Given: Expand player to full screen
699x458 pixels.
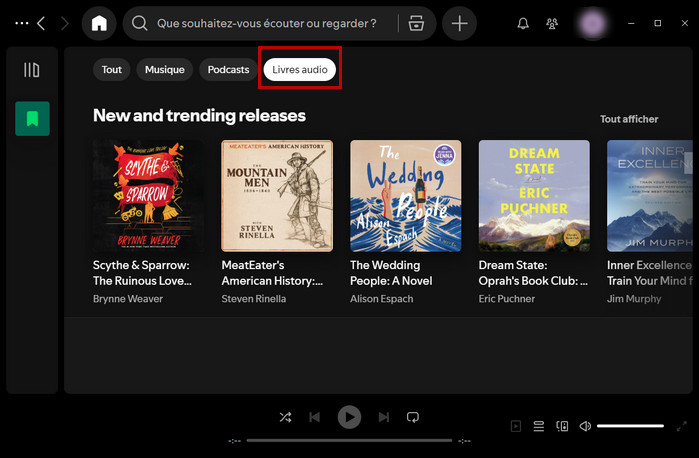Looking at the screenshot, I should click(681, 426).
